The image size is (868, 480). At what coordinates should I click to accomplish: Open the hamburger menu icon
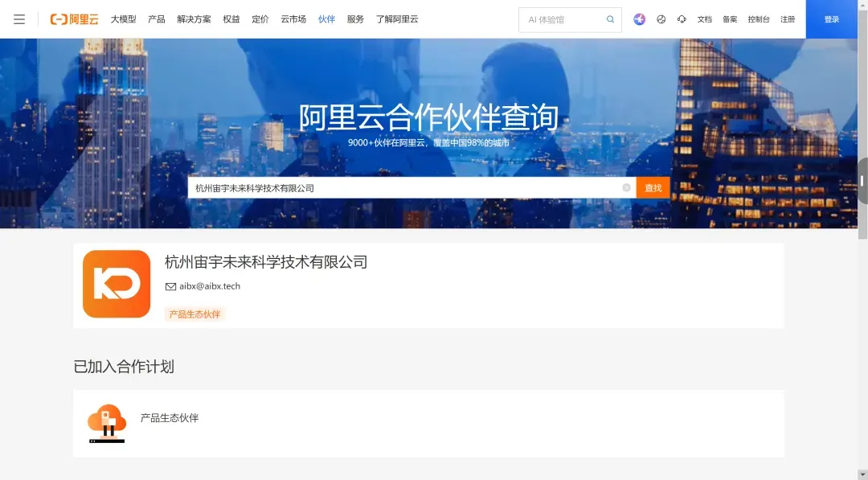pos(19,19)
